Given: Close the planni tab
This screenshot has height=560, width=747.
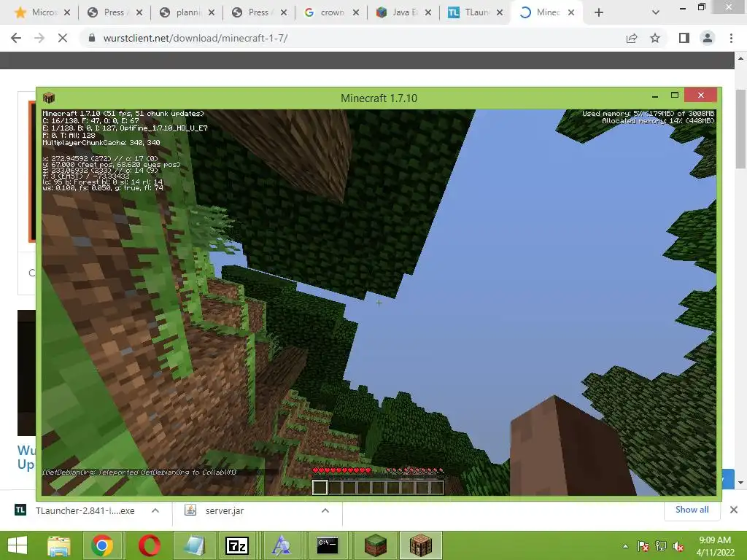Looking at the screenshot, I should click(x=212, y=13).
